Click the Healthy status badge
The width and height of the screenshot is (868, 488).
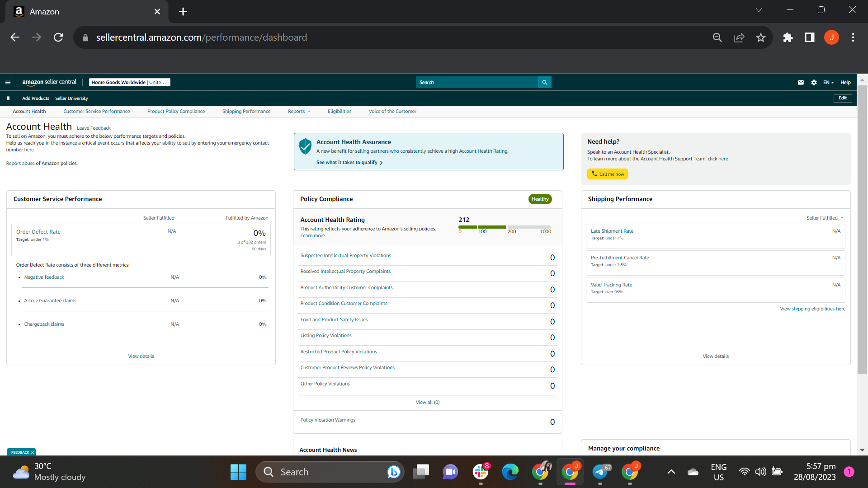pos(540,199)
